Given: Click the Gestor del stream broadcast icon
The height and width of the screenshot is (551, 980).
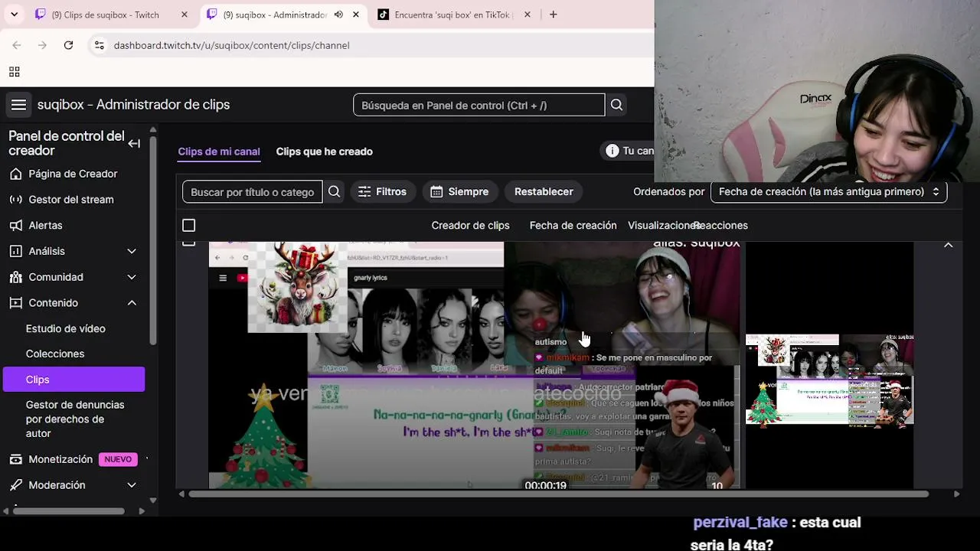Looking at the screenshot, I should point(15,200).
